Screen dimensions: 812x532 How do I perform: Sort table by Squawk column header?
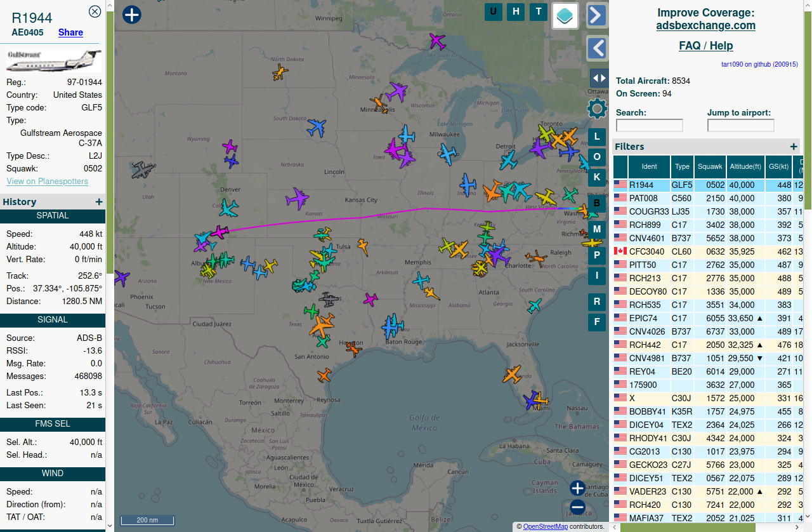point(710,167)
